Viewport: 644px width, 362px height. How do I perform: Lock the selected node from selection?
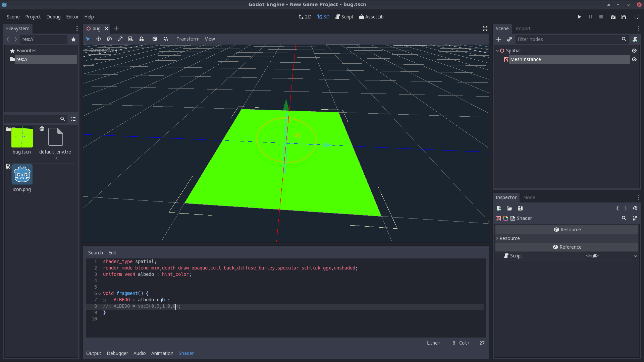click(x=142, y=39)
